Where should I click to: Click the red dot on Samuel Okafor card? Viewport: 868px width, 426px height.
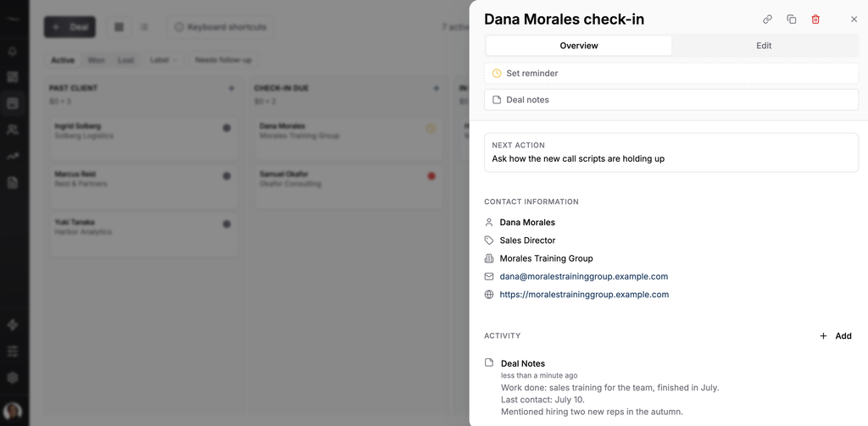pos(431,176)
